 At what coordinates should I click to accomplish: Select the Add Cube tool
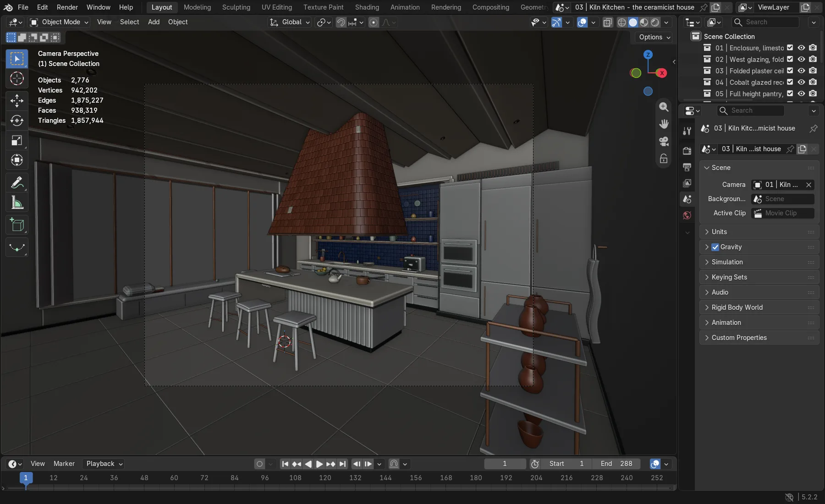pos(17,225)
